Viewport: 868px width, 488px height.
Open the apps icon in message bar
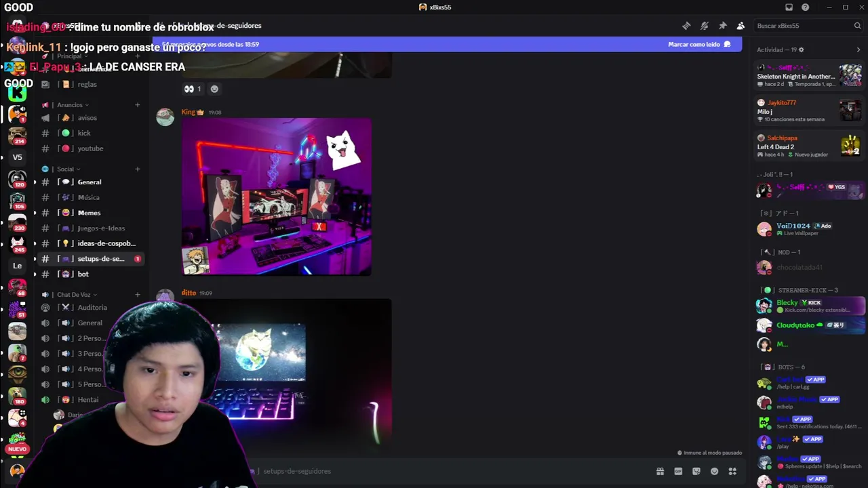point(732,471)
